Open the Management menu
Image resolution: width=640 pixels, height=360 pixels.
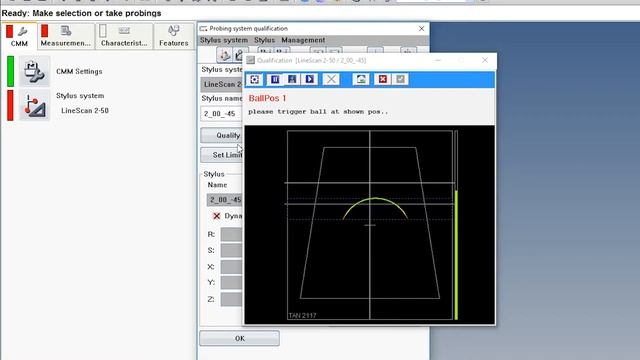point(303,40)
